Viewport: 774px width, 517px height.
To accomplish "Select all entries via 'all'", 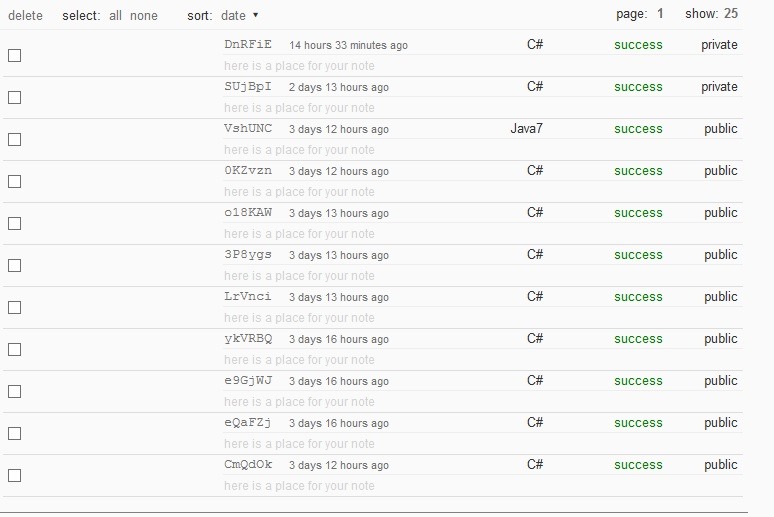I will (116, 16).
